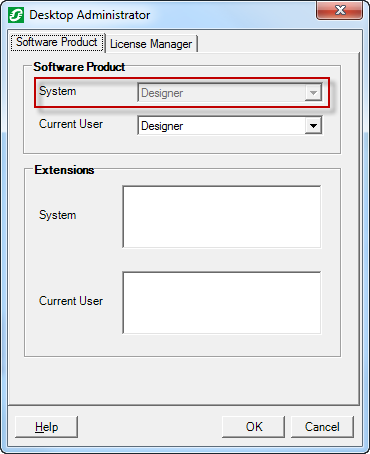Image resolution: width=370 pixels, height=454 pixels.
Task: Click the System label under Extensions
Action: 58,215
